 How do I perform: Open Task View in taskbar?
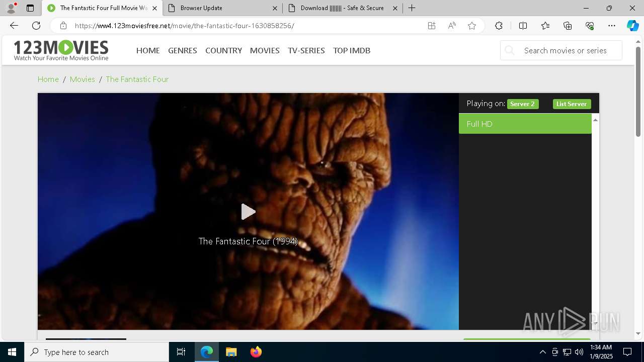coord(181,352)
